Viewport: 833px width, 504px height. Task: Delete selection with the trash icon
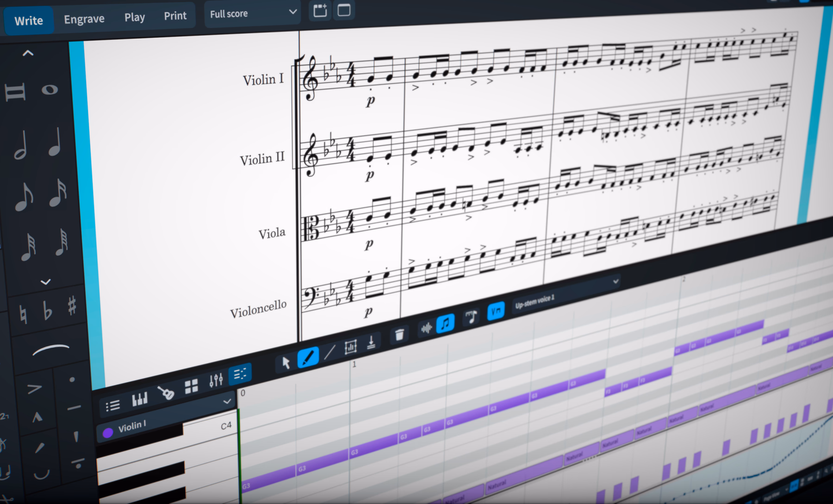[x=399, y=334]
